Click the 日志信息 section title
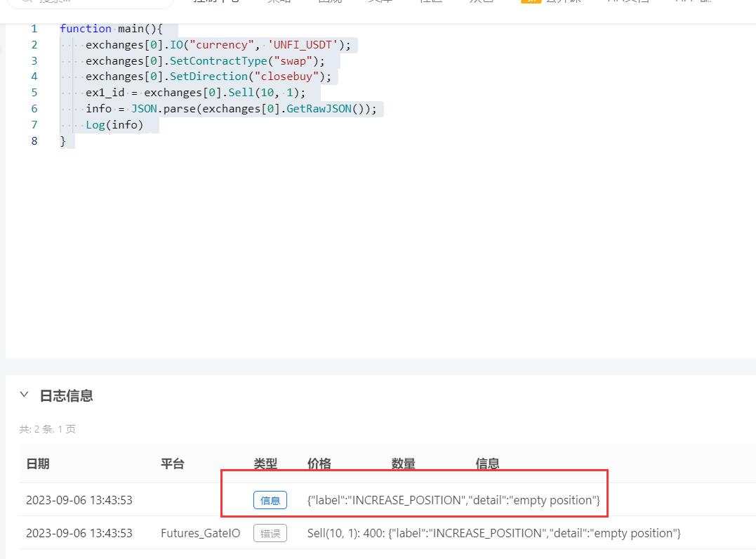 click(x=66, y=396)
